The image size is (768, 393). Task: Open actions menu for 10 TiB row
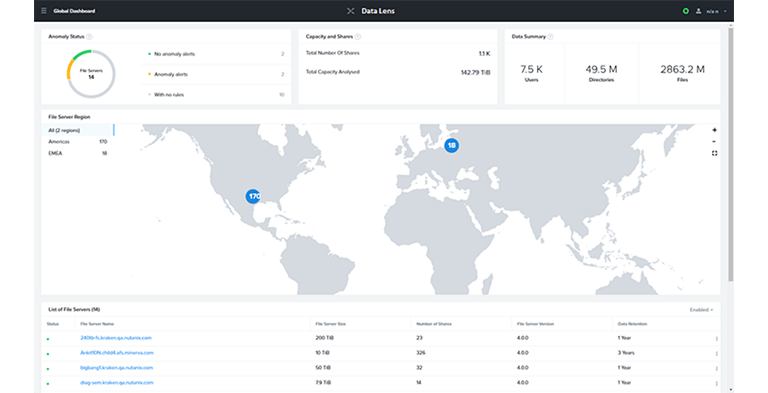coord(717,353)
